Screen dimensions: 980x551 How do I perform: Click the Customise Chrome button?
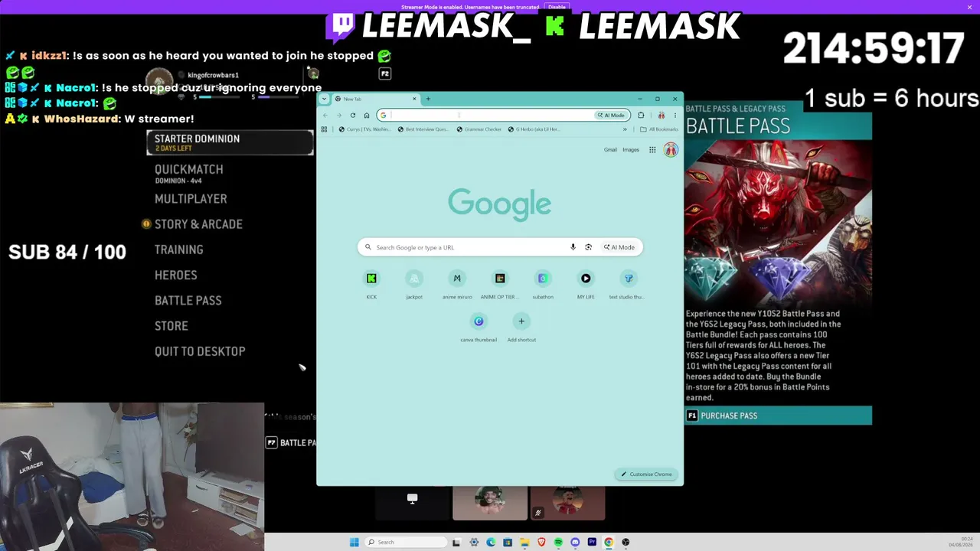[x=646, y=474]
